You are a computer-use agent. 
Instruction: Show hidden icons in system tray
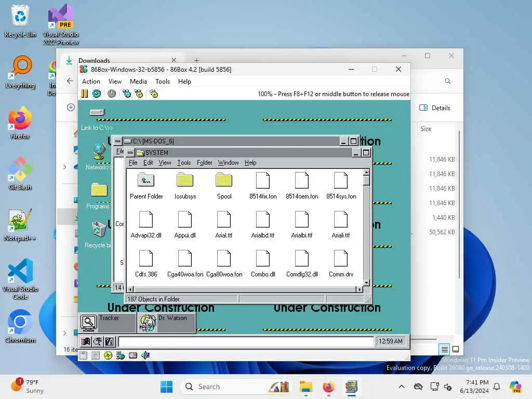coord(402,387)
